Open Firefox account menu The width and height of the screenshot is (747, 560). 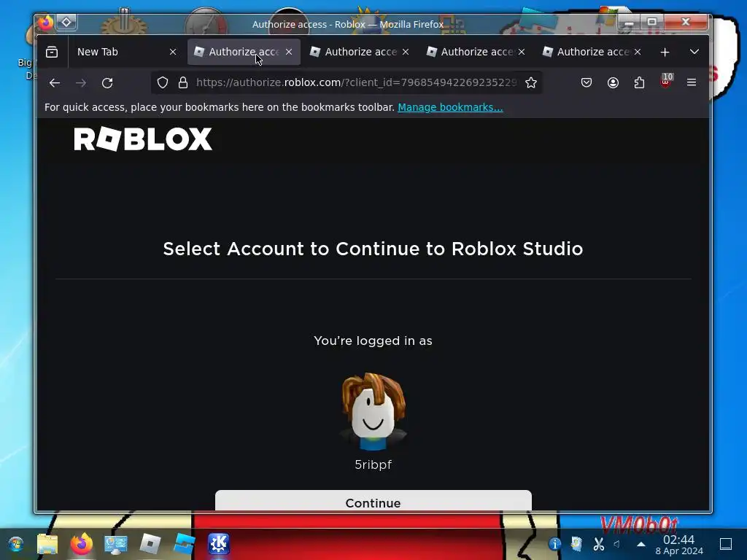pos(613,83)
